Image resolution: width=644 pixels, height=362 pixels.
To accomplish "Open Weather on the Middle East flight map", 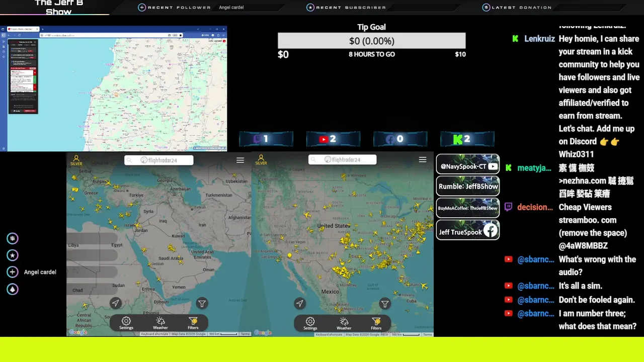I will tap(160, 323).
